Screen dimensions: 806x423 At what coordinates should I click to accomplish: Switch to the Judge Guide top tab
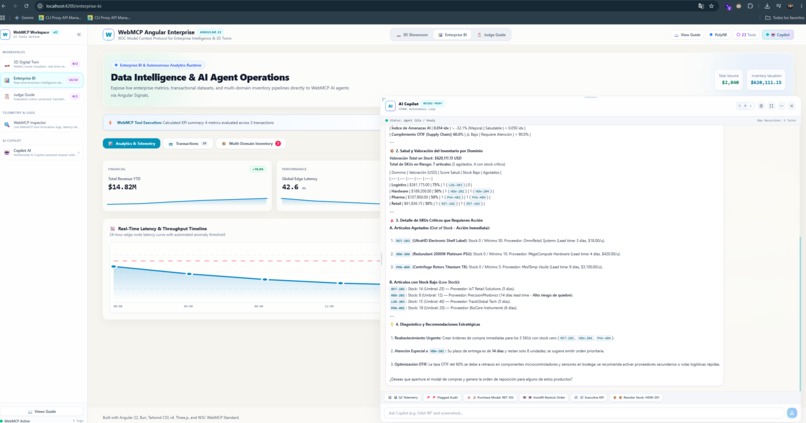pos(491,35)
